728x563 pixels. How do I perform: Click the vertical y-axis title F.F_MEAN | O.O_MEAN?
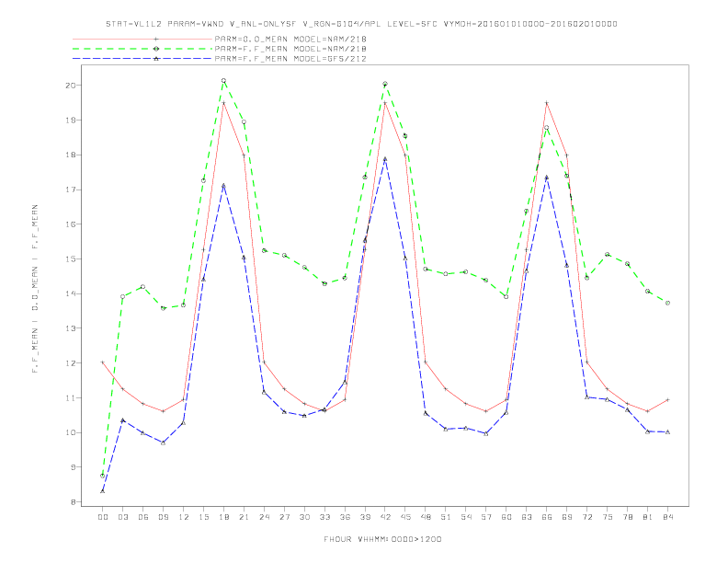click(x=35, y=289)
